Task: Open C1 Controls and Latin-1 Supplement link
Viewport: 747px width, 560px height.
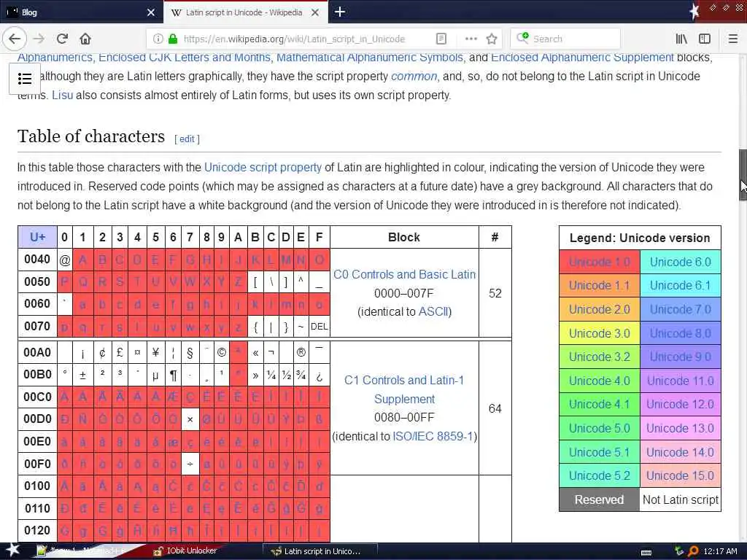Action: (x=404, y=389)
